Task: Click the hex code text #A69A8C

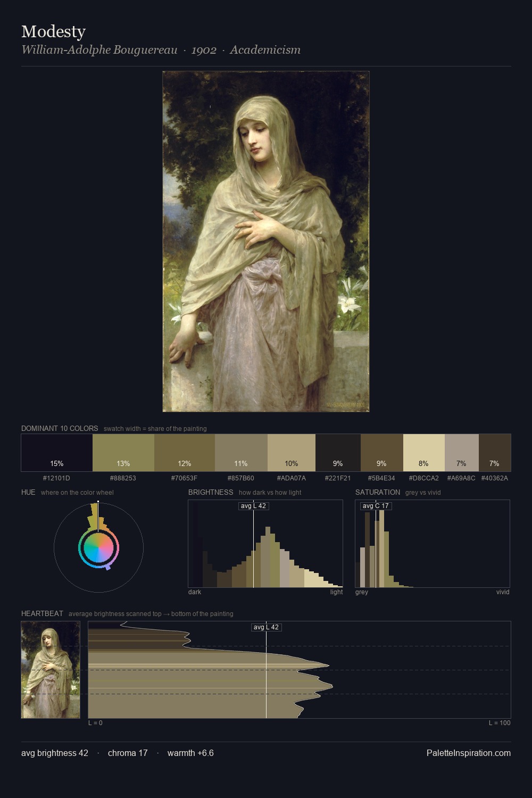Action: tap(461, 478)
